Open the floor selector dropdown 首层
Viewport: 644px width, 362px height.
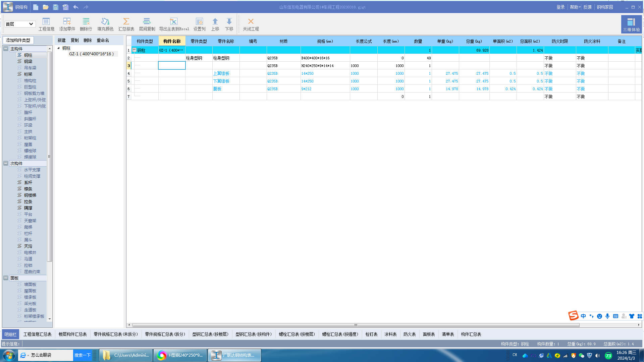(20, 24)
